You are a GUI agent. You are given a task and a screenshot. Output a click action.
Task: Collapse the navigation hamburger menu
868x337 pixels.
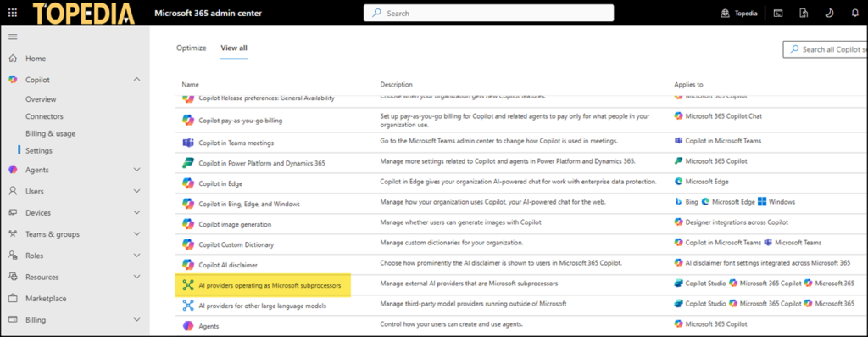coord(13,37)
